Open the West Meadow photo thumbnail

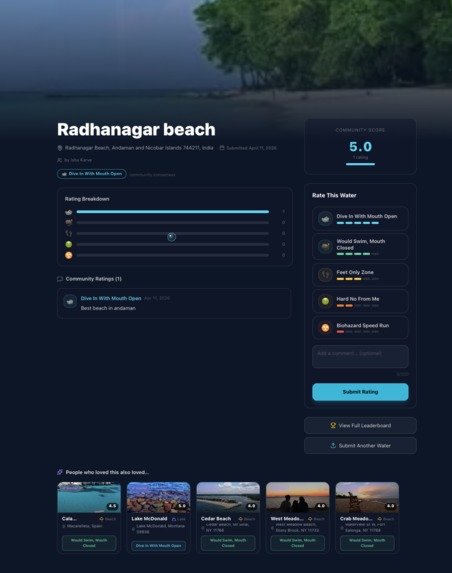coord(297,497)
